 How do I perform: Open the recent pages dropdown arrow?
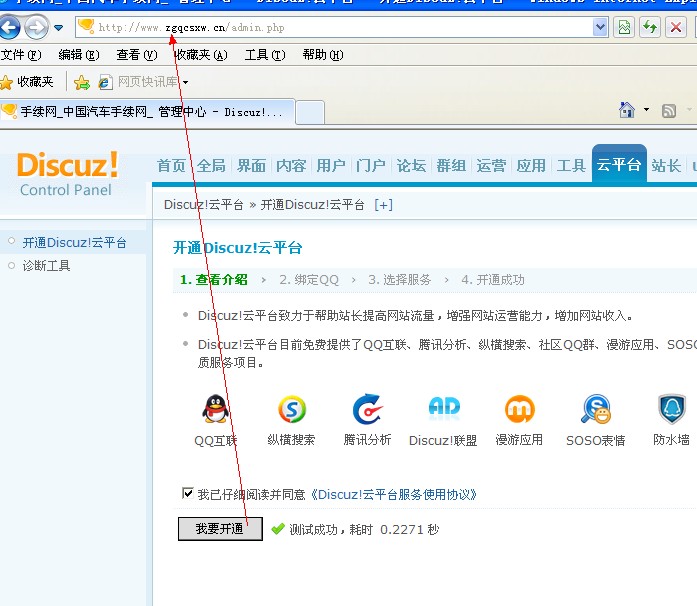coord(58,28)
